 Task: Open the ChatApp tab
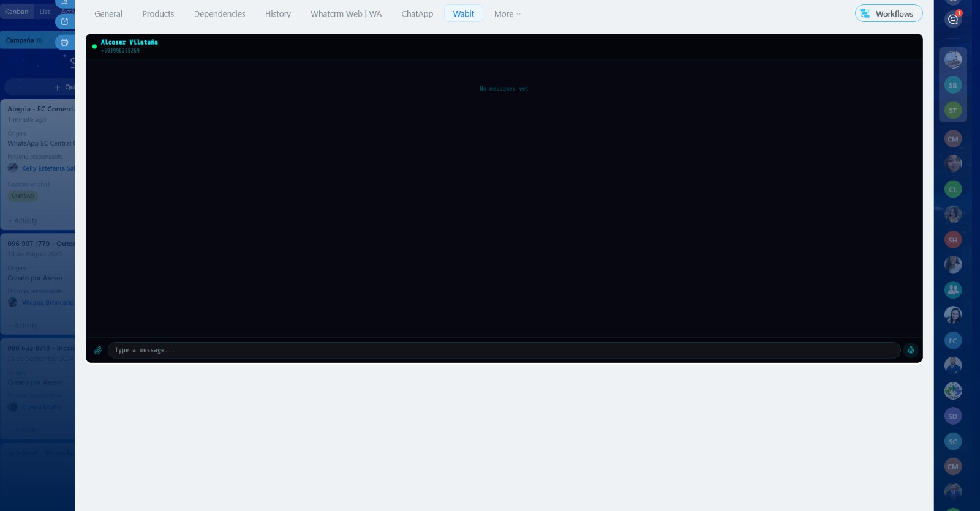[x=417, y=14]
